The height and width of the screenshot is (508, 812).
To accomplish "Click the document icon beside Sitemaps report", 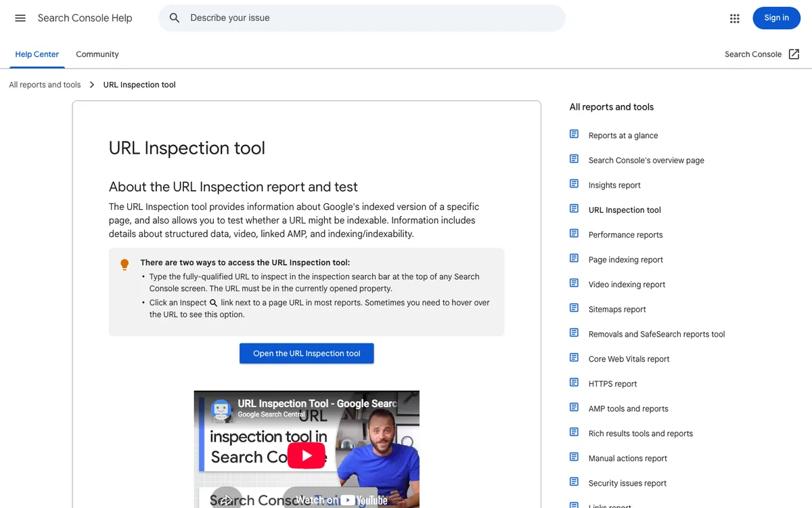I will [x=574, y=308].
